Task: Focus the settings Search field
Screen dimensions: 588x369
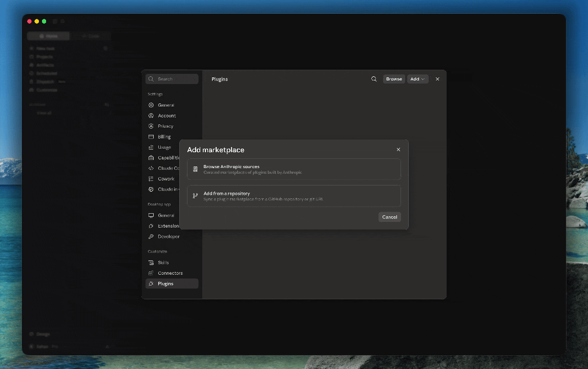Action: 172,79
